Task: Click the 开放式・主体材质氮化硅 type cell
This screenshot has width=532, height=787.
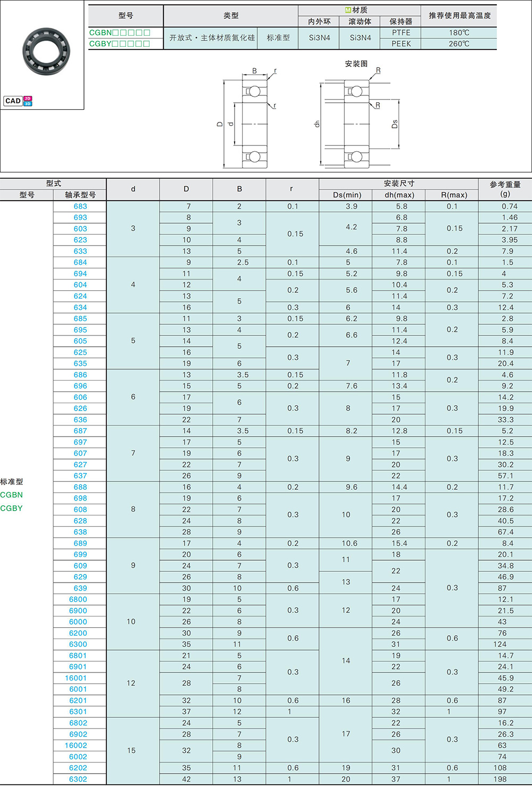Action: (212, 38)
